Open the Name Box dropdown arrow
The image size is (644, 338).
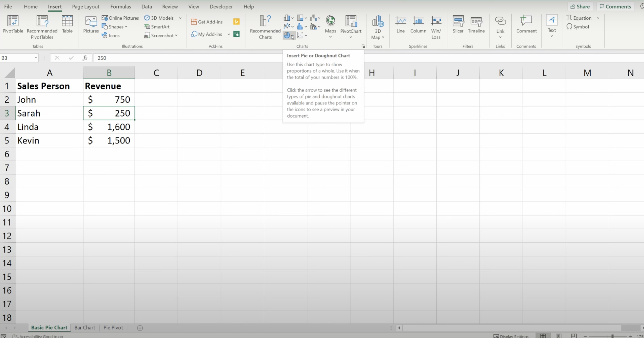tap(36, 58)
